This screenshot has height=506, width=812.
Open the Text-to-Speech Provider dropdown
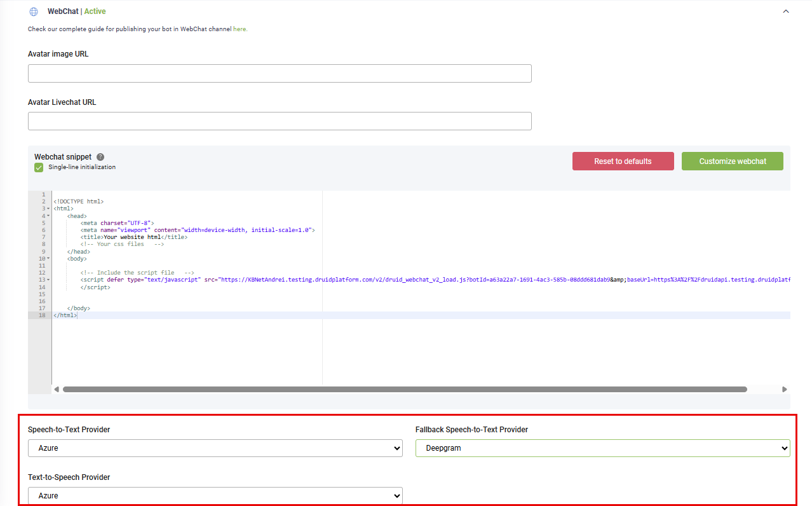(x=215, y=496)
